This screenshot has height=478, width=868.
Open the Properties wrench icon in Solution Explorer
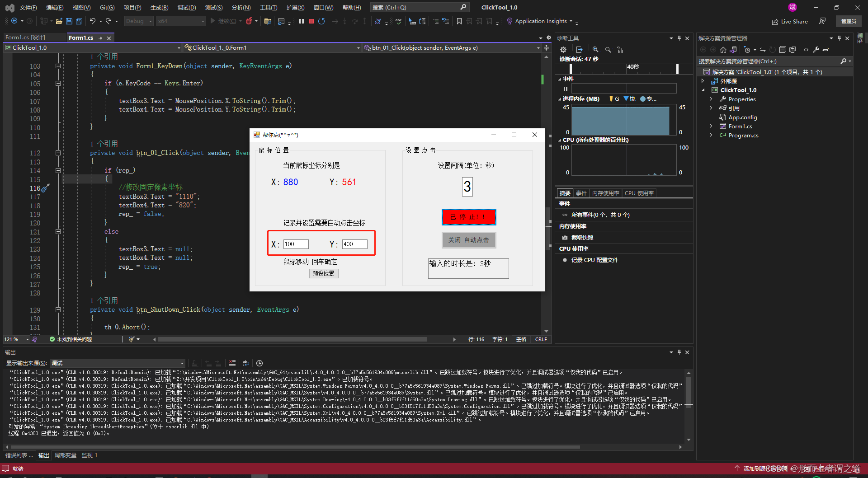coord(816,50)
